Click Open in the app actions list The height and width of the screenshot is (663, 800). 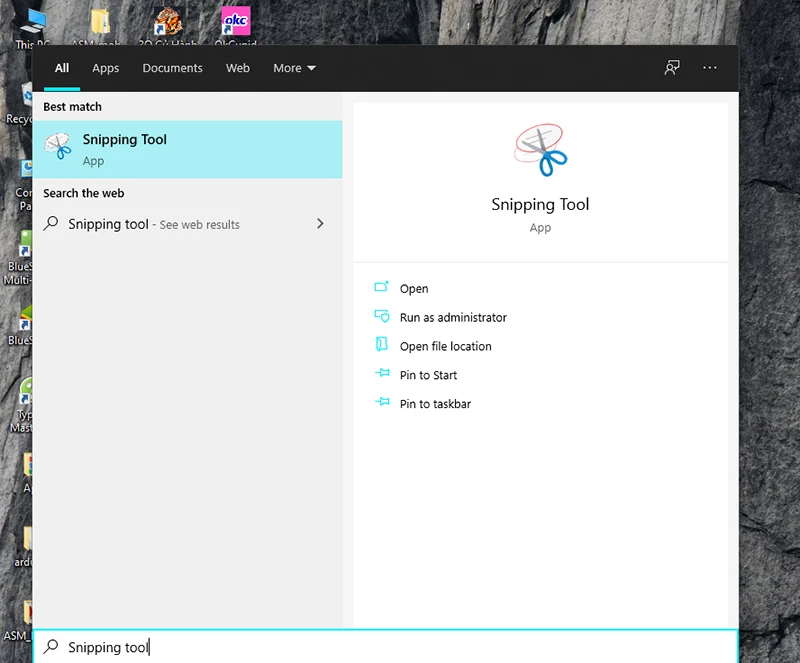[414, 289]
